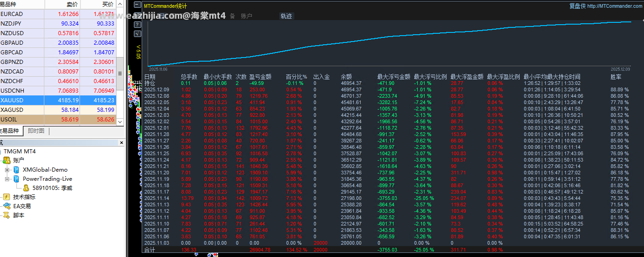644x257 pixels.
Task: Select the NZDUSD symbol row
Action: pyautogui.click(x=58, y=33)
